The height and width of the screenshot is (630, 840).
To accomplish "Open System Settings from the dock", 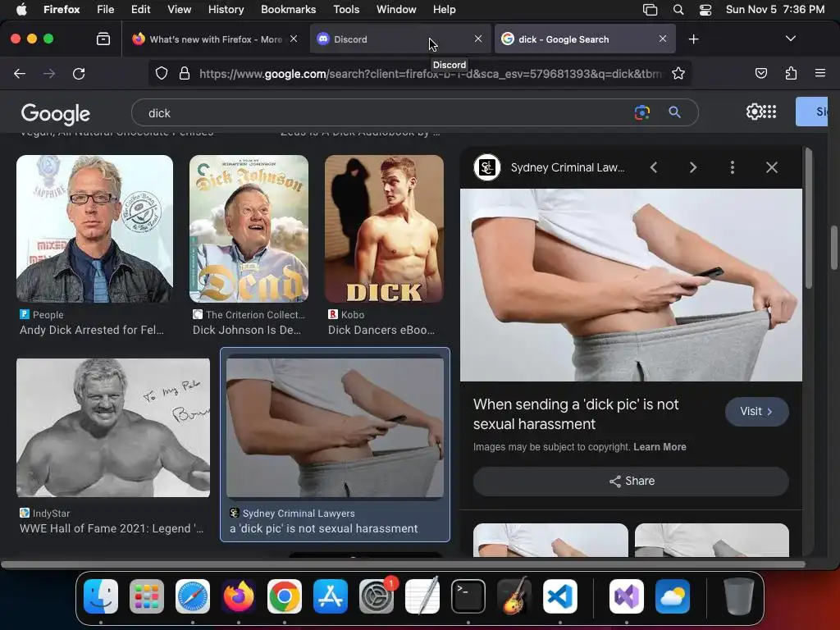I will click(x=376, y=596).
